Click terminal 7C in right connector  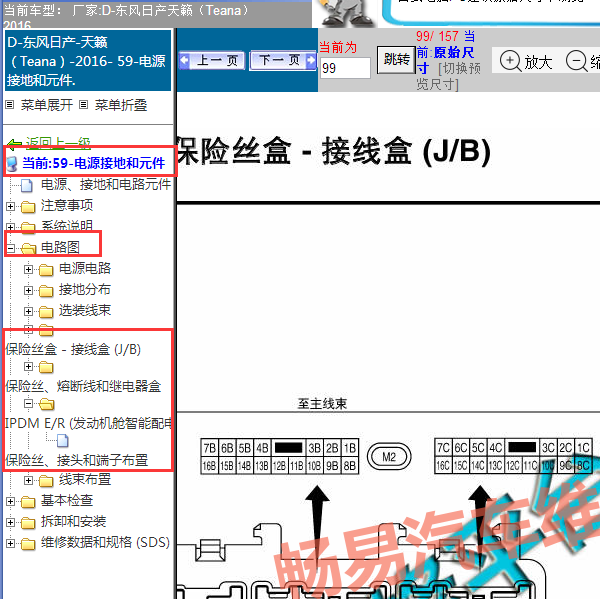[x=443, y=447]
